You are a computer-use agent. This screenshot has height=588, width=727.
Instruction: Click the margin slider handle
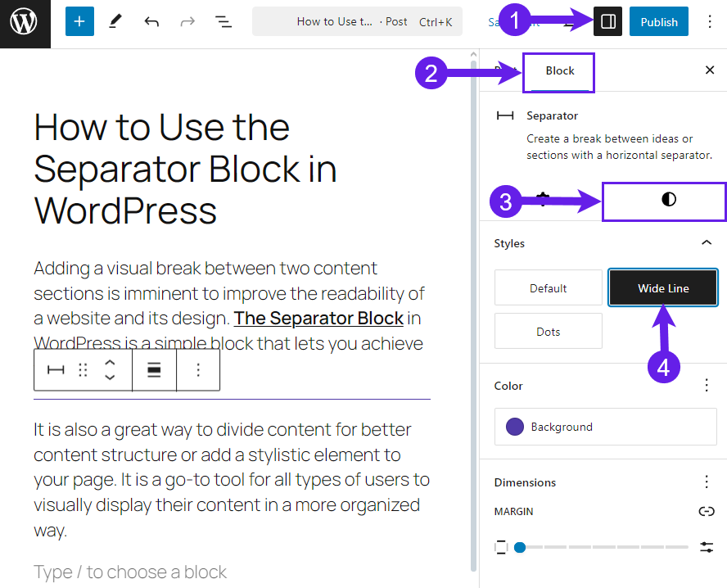pos(520,547)
